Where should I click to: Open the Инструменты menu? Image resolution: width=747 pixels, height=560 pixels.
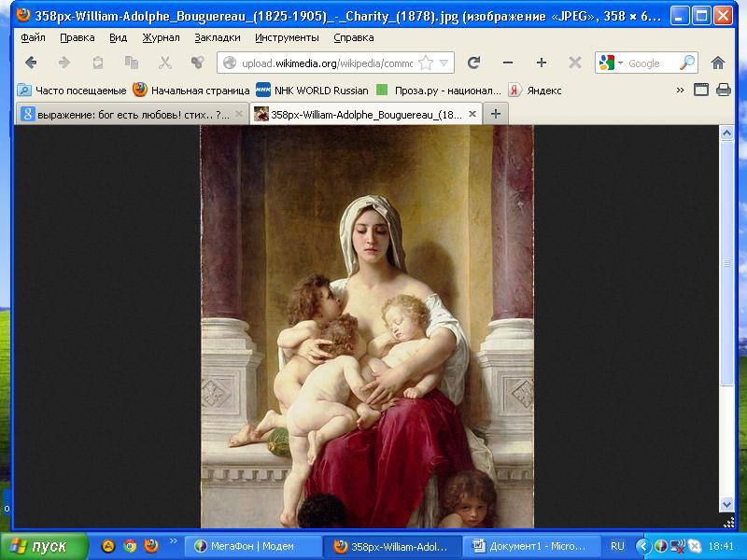(x=287, y=37)
